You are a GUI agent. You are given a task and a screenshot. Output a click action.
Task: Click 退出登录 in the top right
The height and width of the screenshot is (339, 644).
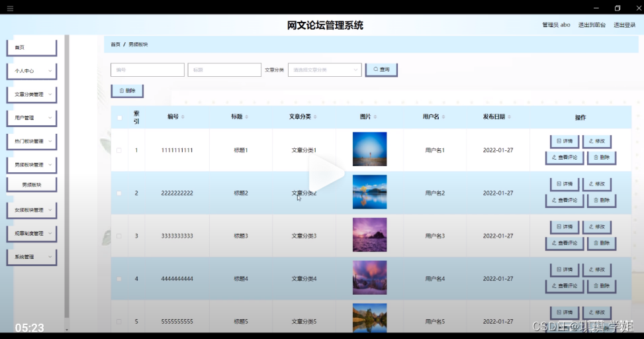point(624,25)
